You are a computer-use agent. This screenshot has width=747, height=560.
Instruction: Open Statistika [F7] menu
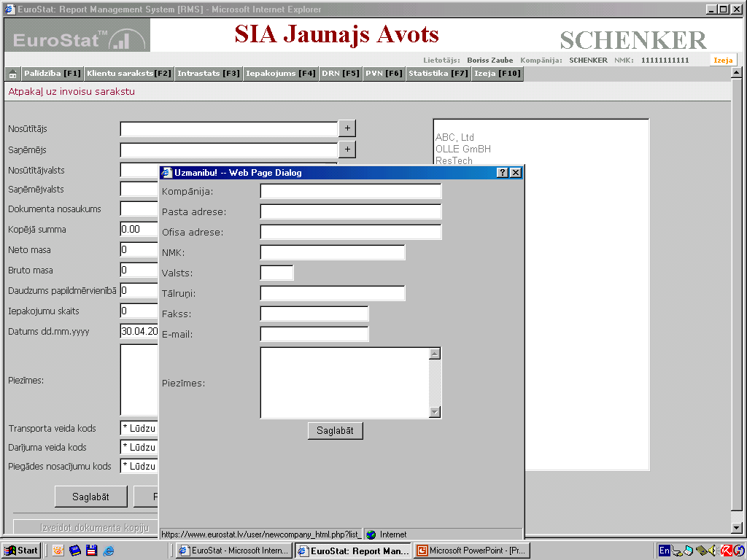click(x=438, y=74)
